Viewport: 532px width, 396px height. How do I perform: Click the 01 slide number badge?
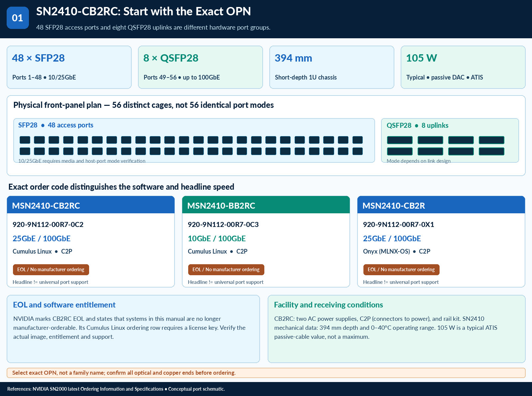(18, 18)
